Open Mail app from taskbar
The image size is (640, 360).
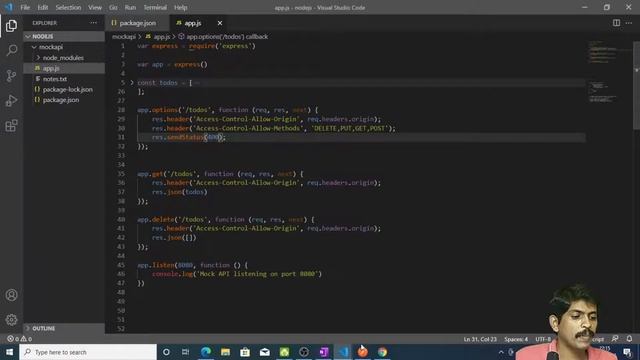(264, 352)
